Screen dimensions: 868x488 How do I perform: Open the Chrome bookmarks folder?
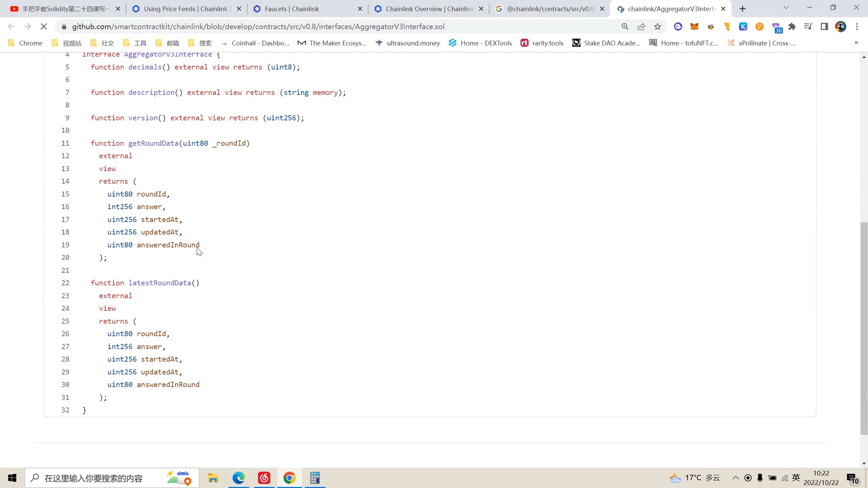[x=25, y=43]
